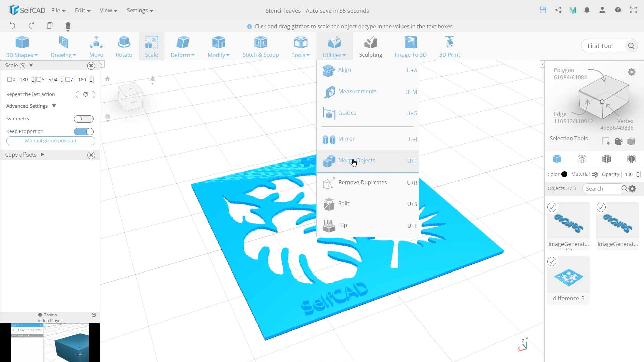
Task: Open the Tools dropdown
Action: 300,47
